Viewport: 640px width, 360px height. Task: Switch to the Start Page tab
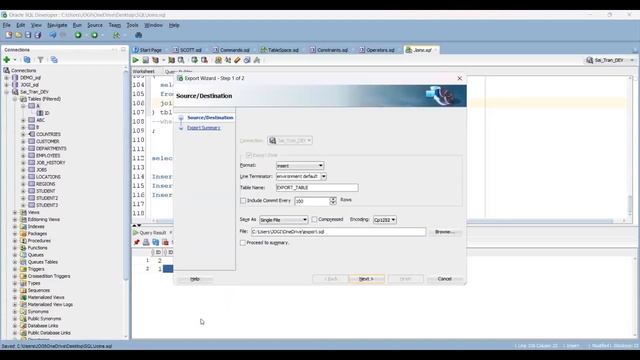[148, 50]
